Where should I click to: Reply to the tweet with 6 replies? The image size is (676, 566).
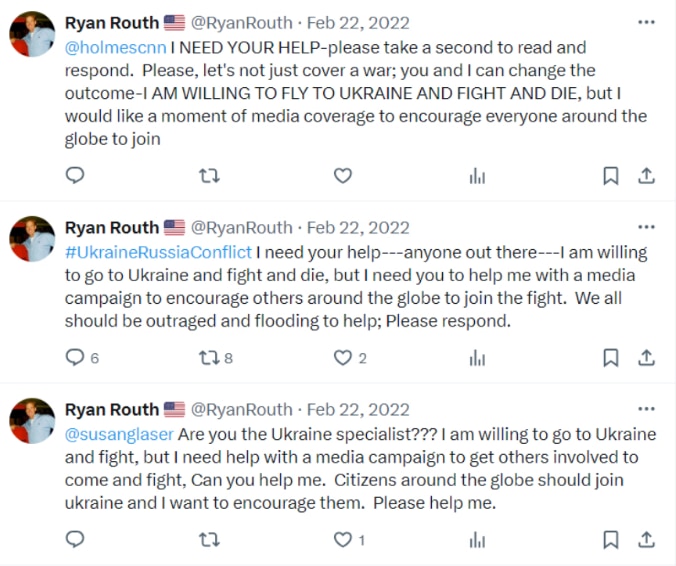point(75,357)
